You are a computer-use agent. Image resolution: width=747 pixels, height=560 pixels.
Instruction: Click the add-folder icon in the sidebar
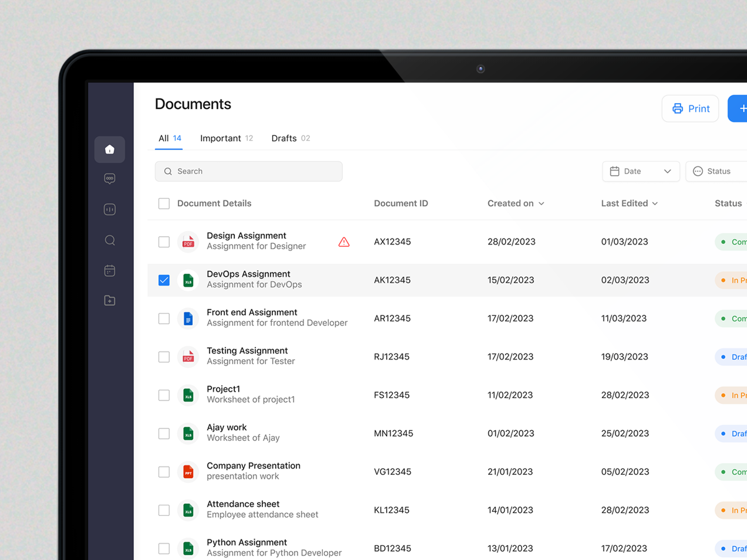click(x=109, y=301)
